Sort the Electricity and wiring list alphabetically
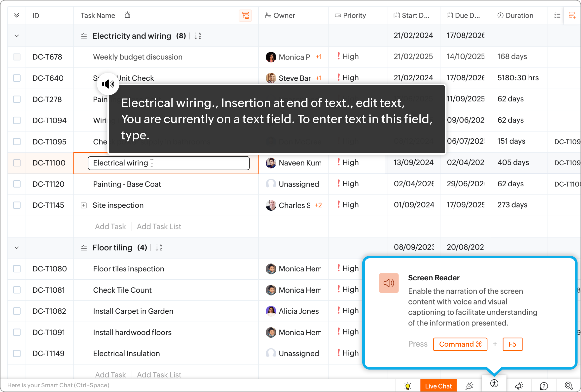The height and width of the screenshot is (392, 581). [198, 36]
